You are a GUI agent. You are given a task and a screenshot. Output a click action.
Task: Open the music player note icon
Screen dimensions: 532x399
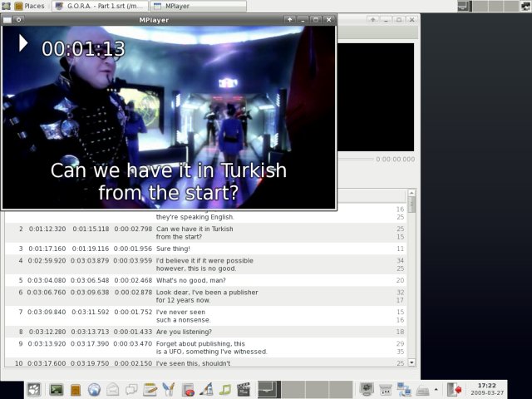pyautogui.click(x=224, y=390)
